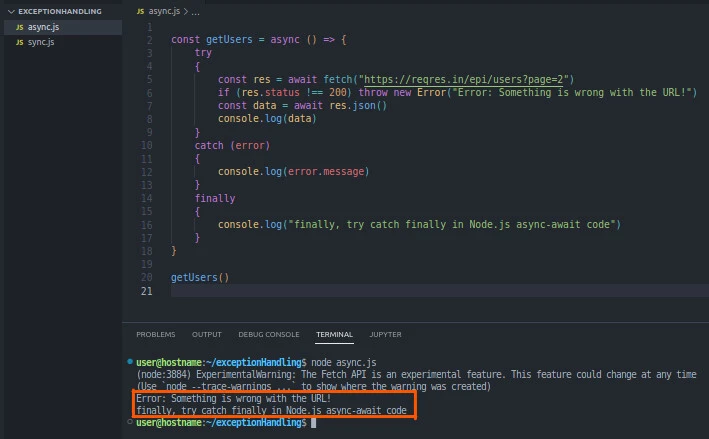Click the JS icon beside async.js in explorer

[19, 27]
